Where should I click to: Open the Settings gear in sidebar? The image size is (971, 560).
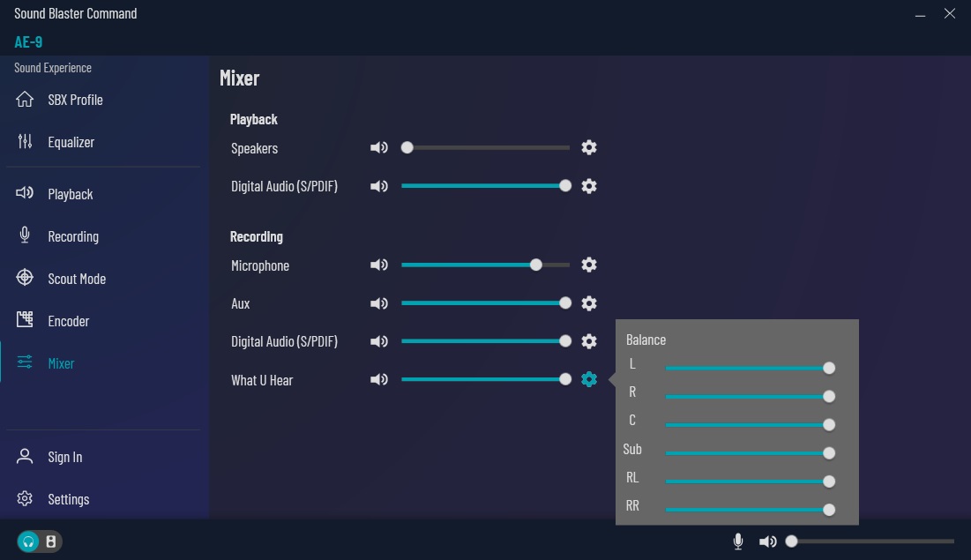(x=25, y=499)
